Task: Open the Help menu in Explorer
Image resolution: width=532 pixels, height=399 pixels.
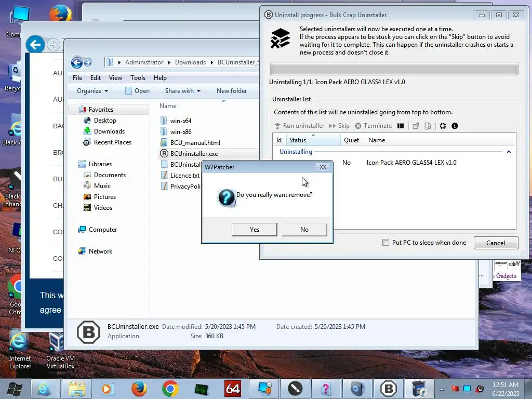Action: point(160,78)
